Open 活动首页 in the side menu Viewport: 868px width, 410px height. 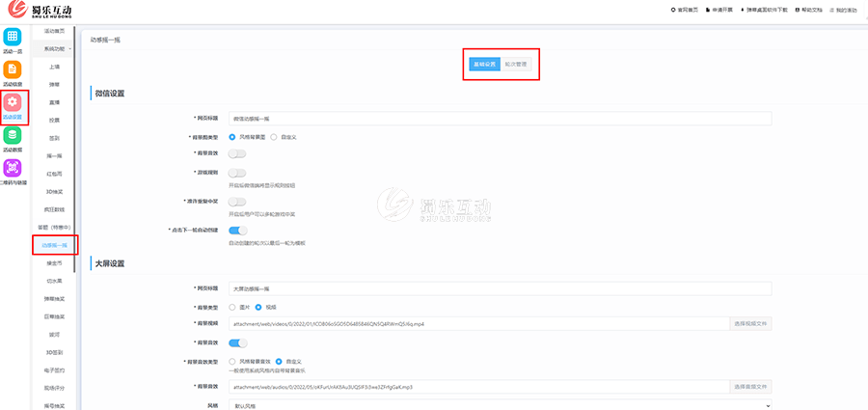pos(54,31)
